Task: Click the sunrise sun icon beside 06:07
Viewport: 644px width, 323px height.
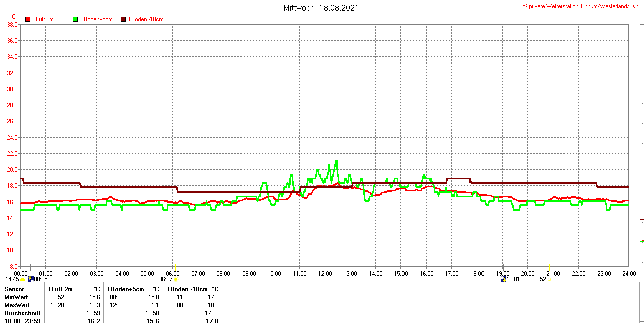Action: tap(175, 279)
